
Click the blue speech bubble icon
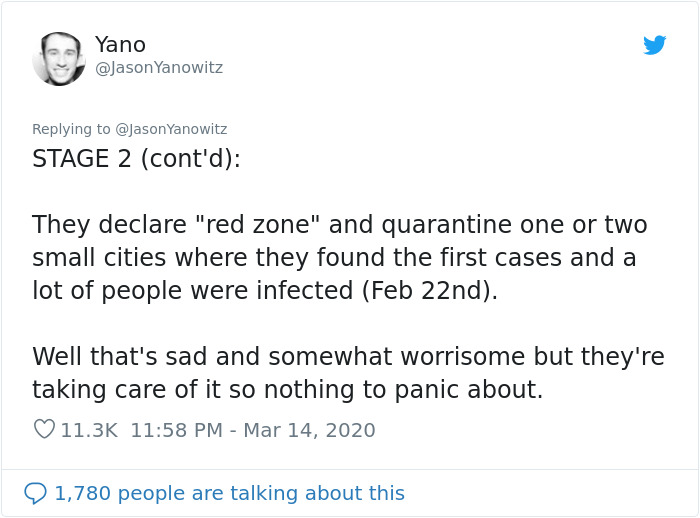35,493
